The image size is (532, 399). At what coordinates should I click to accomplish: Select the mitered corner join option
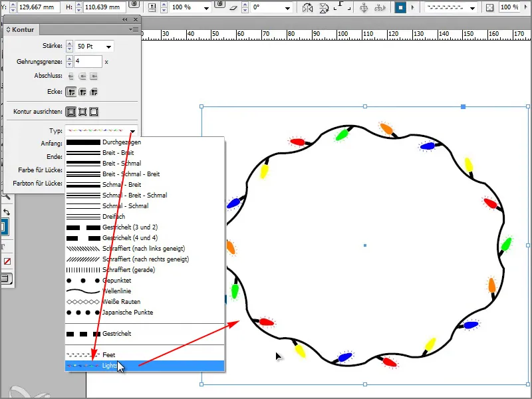coord(72,91)
